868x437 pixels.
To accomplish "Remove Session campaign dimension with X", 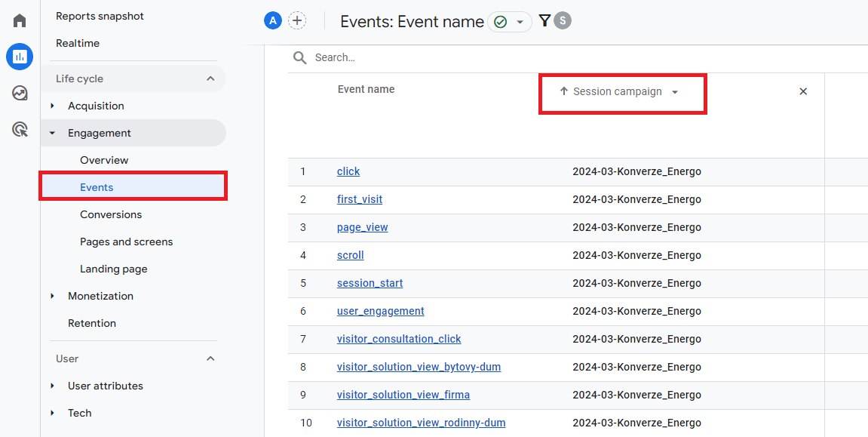I will [x=802, y=91].
